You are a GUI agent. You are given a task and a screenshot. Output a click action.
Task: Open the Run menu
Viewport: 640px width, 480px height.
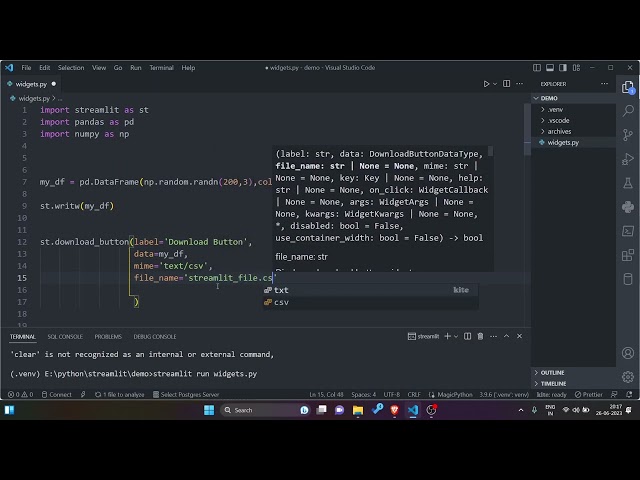point(136,68)
